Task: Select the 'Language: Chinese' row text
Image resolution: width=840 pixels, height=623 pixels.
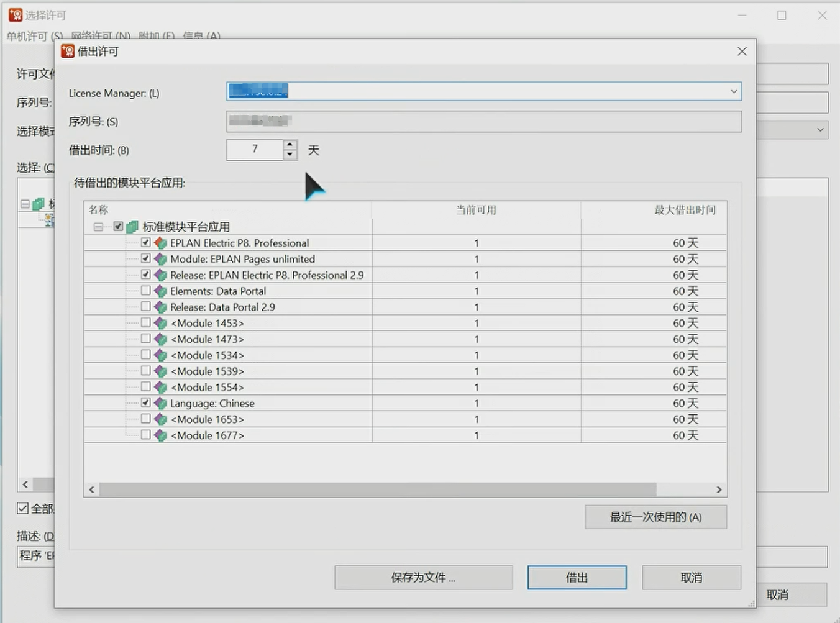Action: click(x=212, y=403)
